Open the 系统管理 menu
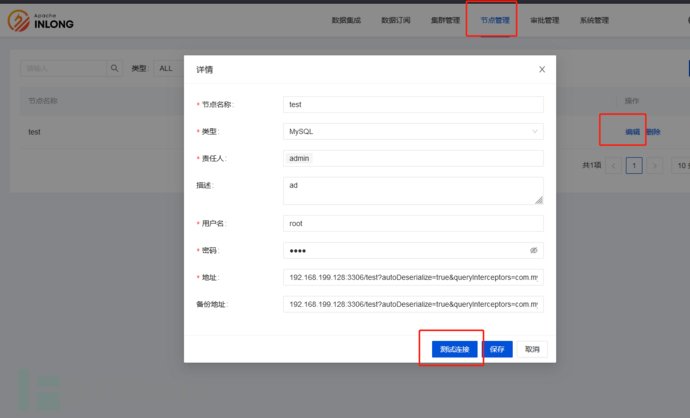 pyautogui.click(x=593, y=20)
